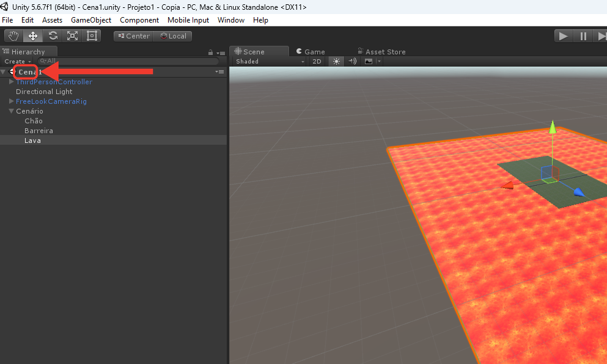Toggle scene audio speaker icon
This screenshot has height=364, width=607.
[352, 61]
